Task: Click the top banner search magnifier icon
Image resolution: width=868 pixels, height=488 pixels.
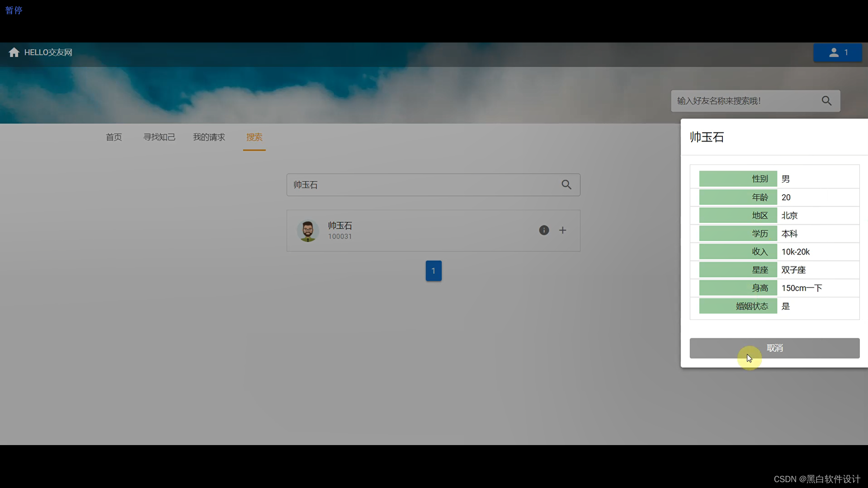Action: point(826,101)
